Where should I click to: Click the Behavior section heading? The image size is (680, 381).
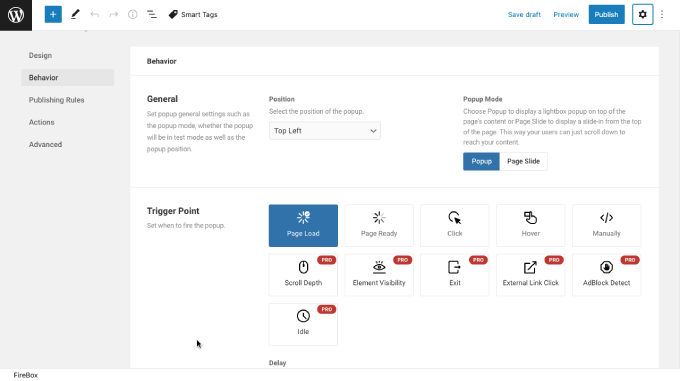pos(161,61)
